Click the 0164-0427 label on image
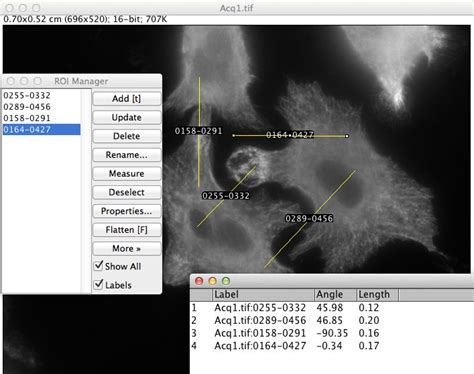The image size is (474, 374). [x=289, y=135]
